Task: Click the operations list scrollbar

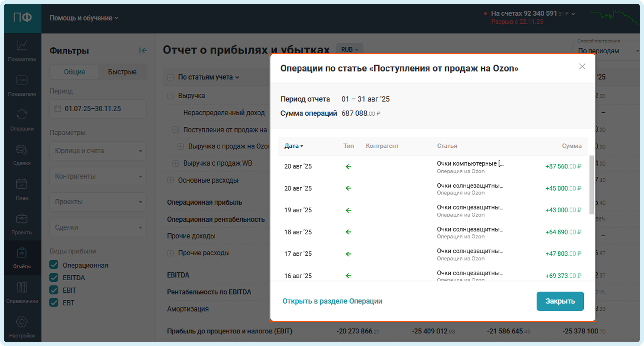Action: click(x=591, y=185)
